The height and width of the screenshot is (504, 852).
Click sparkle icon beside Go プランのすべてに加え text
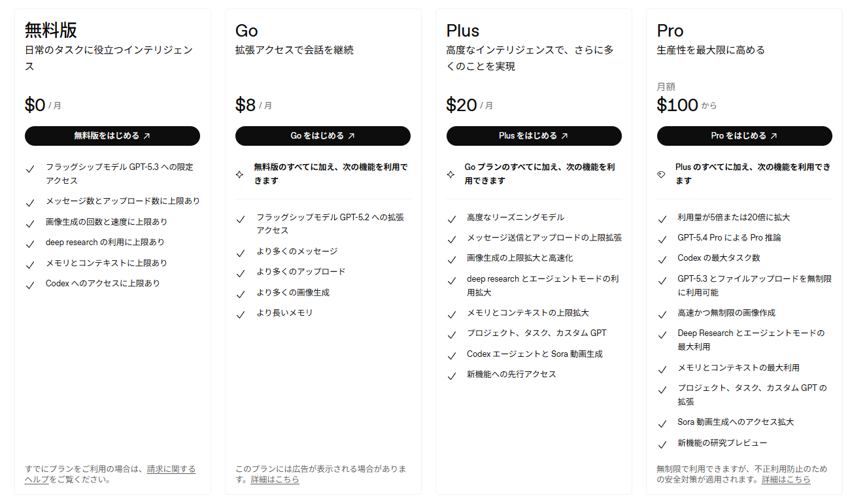click(x=451, y=175)
